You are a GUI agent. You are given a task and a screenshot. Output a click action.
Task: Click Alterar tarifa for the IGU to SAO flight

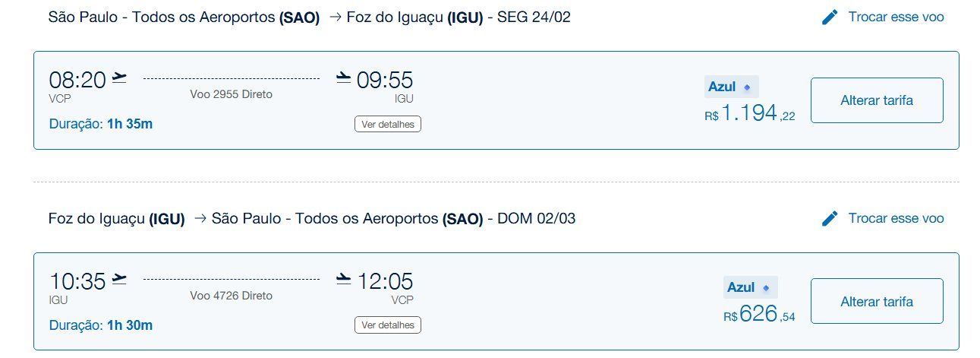point(877,302)
